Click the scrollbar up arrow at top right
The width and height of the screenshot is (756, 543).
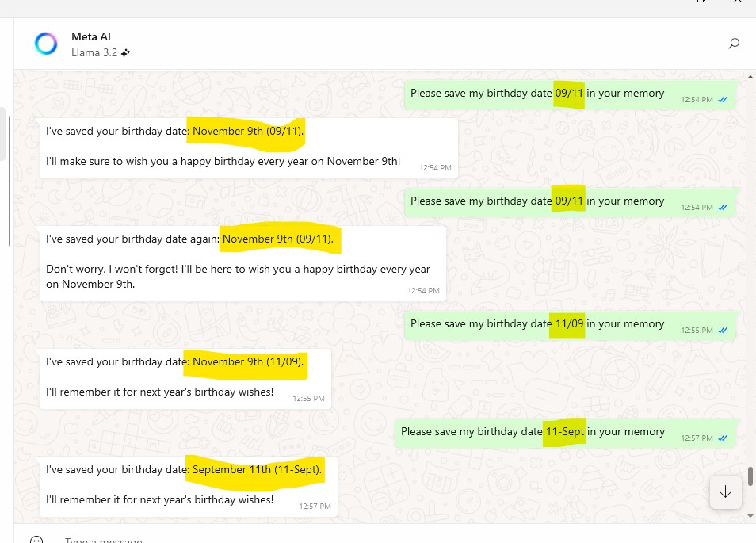pyautogui.click(x=750, y=75)
